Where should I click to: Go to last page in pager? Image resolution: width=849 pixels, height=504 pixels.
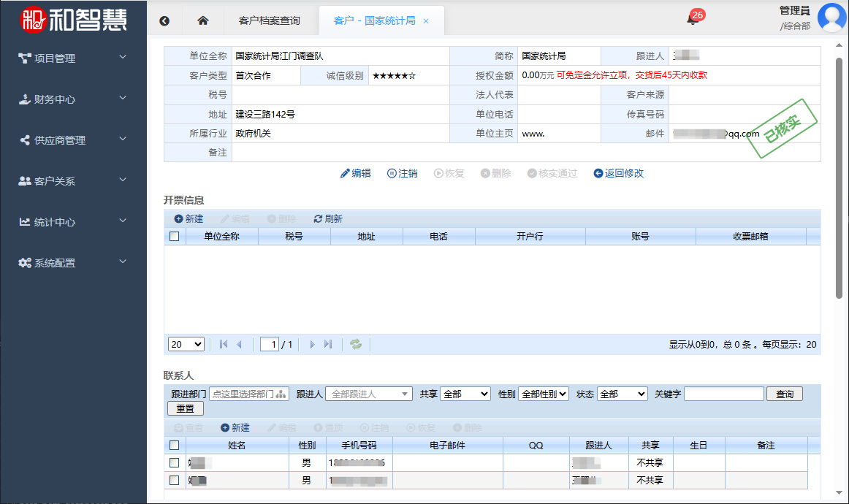click(x=327, y=344)
